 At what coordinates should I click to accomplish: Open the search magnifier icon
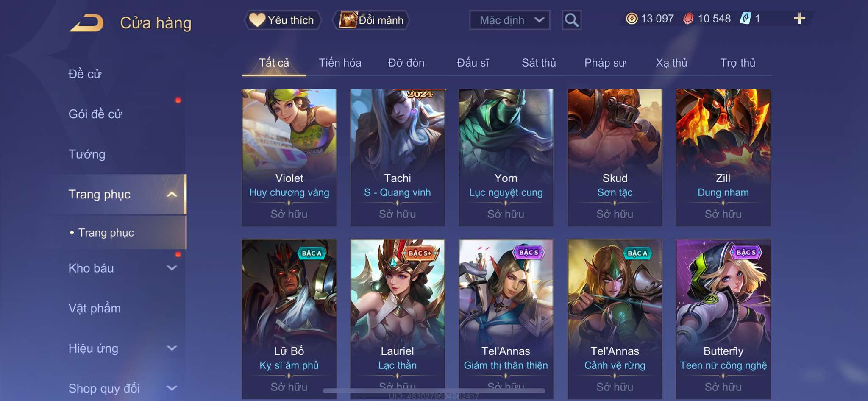pyautogui.click(x=571, y=20)
